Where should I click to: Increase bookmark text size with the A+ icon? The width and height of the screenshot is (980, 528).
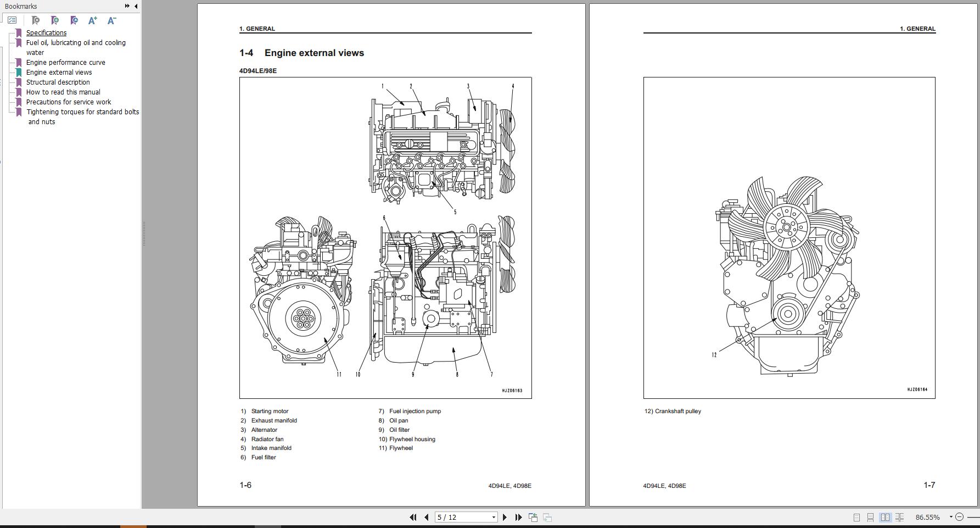tap(92, 20)
